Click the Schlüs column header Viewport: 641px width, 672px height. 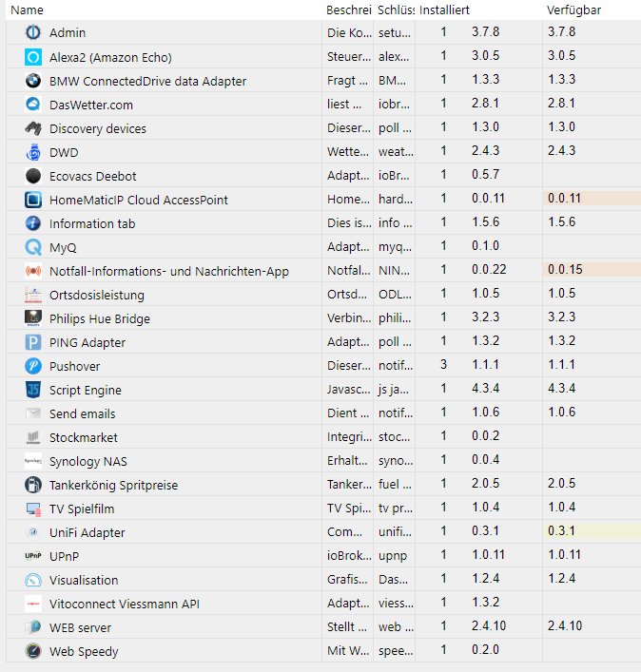396,10
